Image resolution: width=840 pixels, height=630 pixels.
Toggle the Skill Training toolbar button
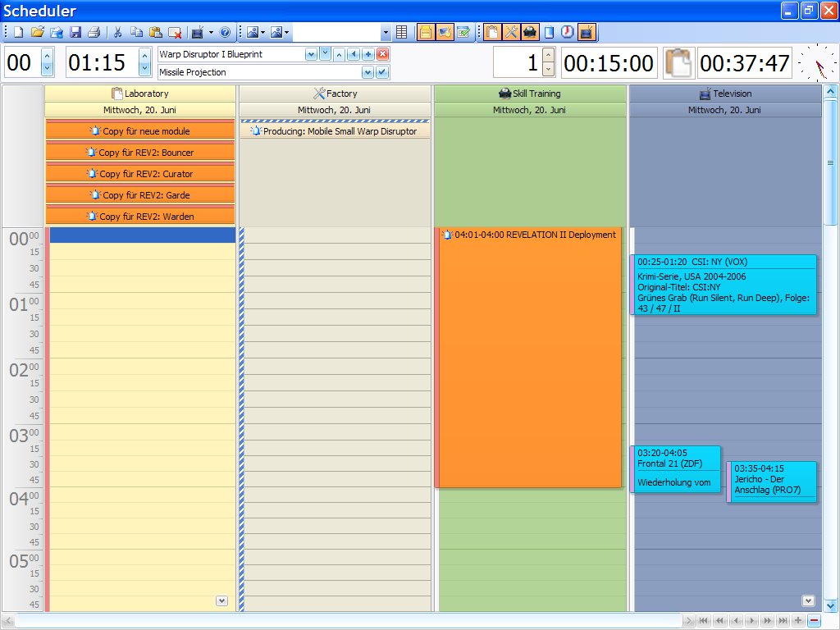tap(530, 33)
